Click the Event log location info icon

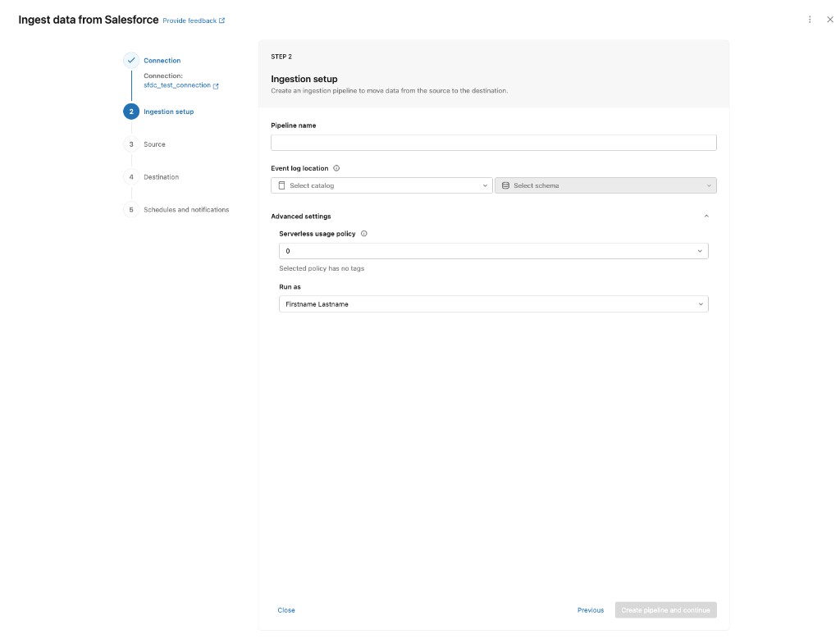click(336, 168)
